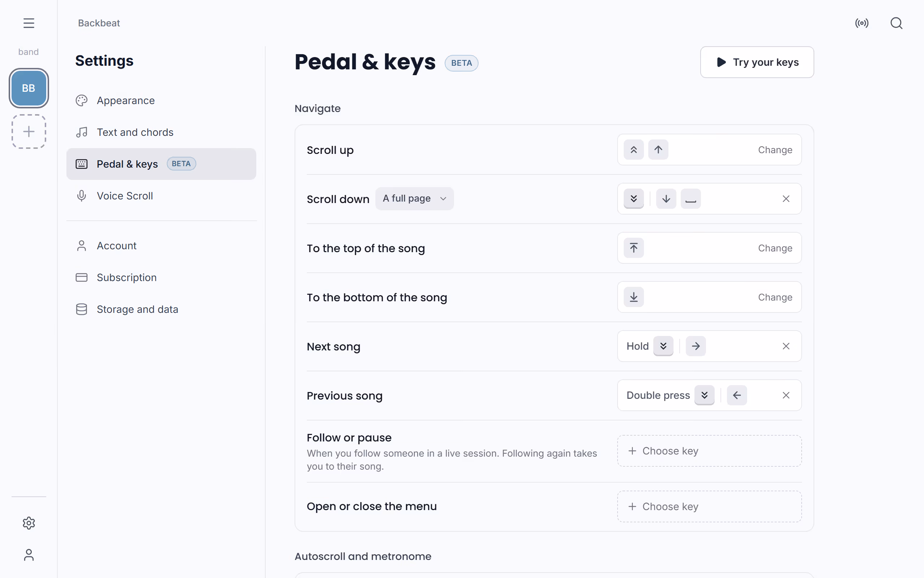Clear Next song key bindings
The image size is (924, 578).
[x=786, y=346]
